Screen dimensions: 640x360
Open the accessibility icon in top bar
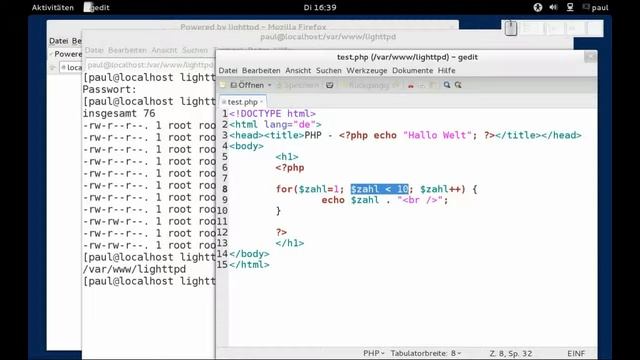click(x=538, y=7)
